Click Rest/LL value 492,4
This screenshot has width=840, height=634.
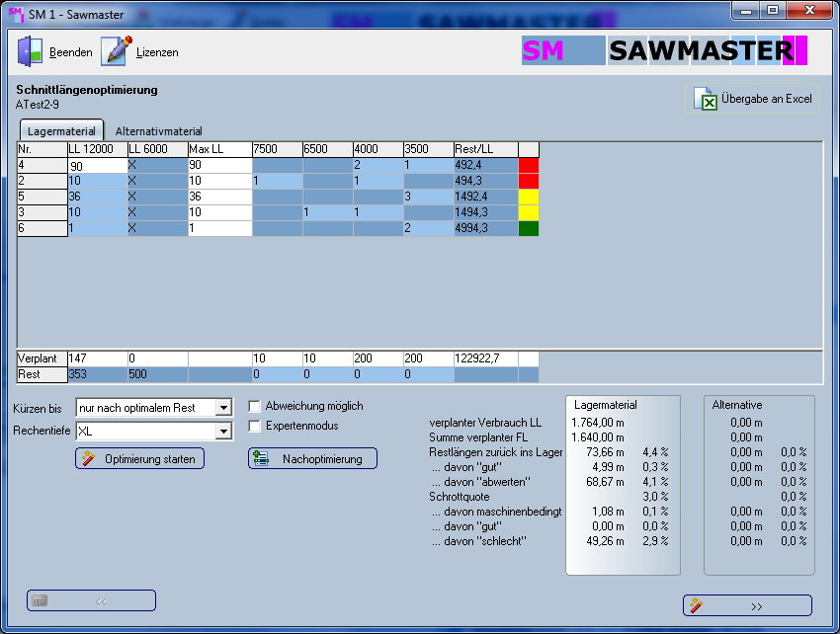pos(486,166)
